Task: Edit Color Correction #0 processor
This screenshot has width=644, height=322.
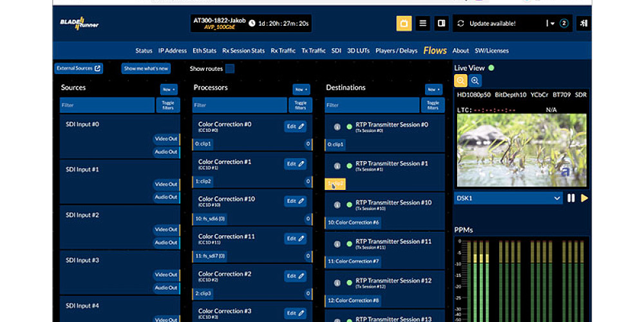Action: (295, 127)
